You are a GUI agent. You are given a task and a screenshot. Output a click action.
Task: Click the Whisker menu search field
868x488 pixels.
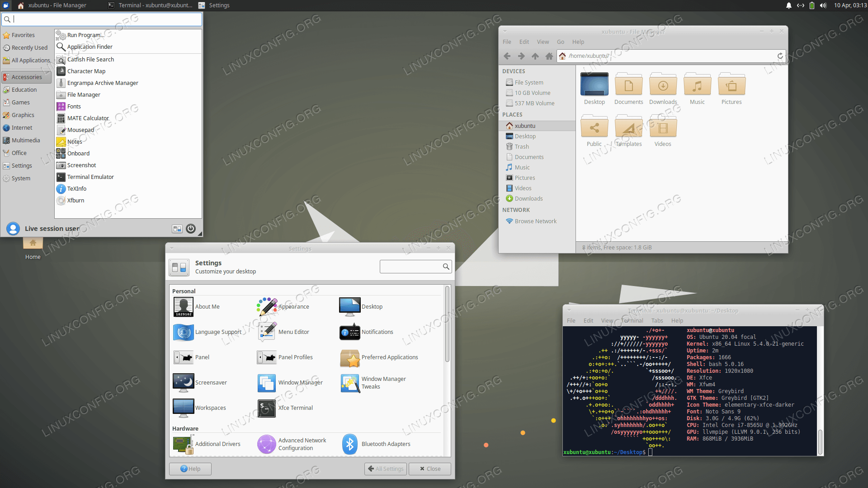pos(102,19)
